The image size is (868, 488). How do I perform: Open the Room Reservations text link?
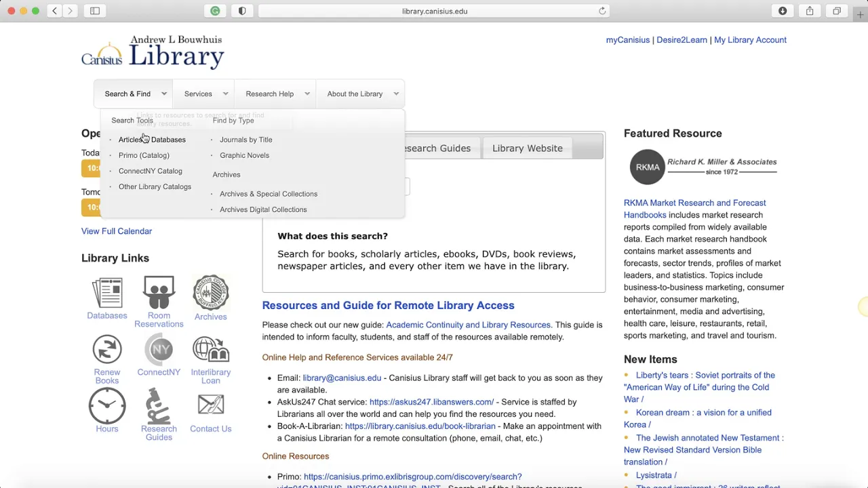tap(159, 320)
